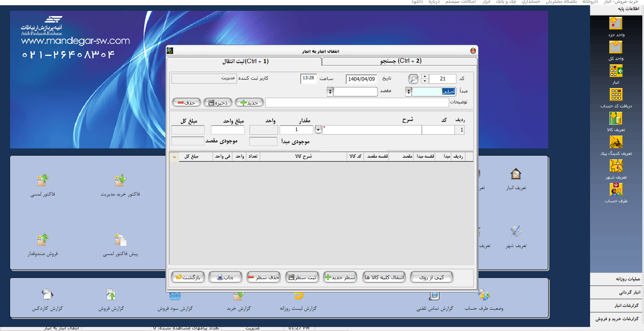The image size is (644, 331).
Task: Expand the grid column chooser arrow
Action: (174, 157)
